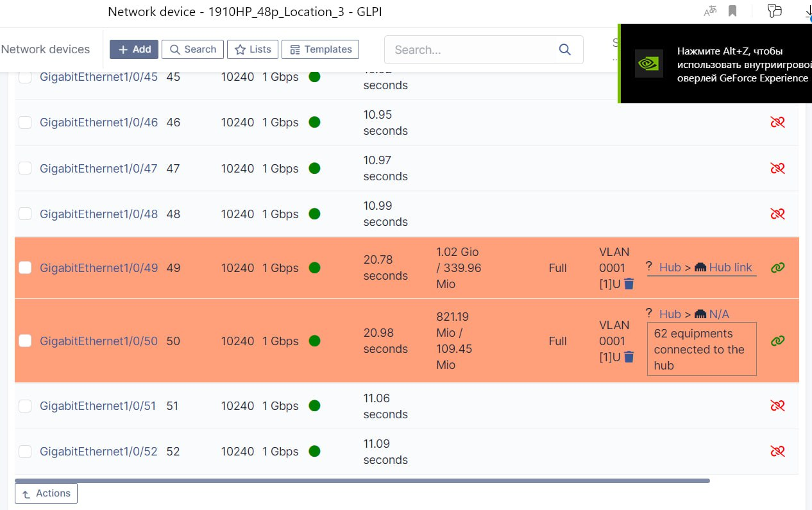This screenshot has width=812, height=510.
Task: Click the green connected link icon for port 49
Action: (777, 268)
